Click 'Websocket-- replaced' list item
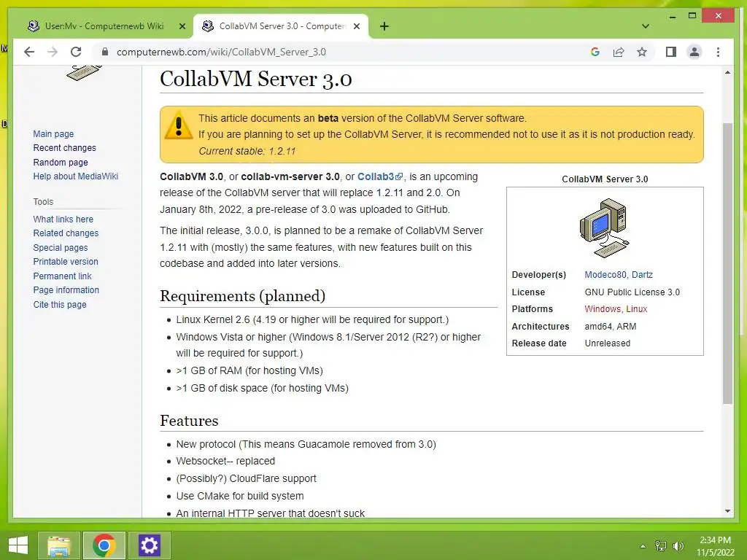This screenshot has width=747, height=560. click(225, 461)
